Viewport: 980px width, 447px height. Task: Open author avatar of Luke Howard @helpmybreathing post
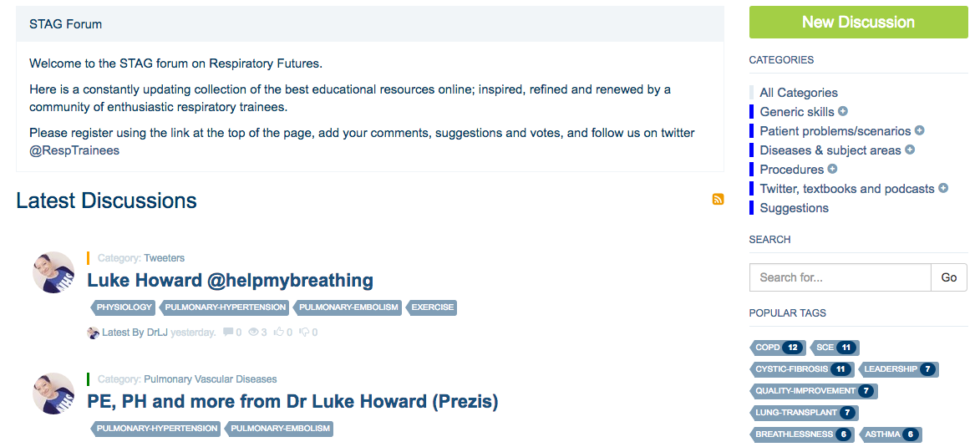tap(53, 272)
